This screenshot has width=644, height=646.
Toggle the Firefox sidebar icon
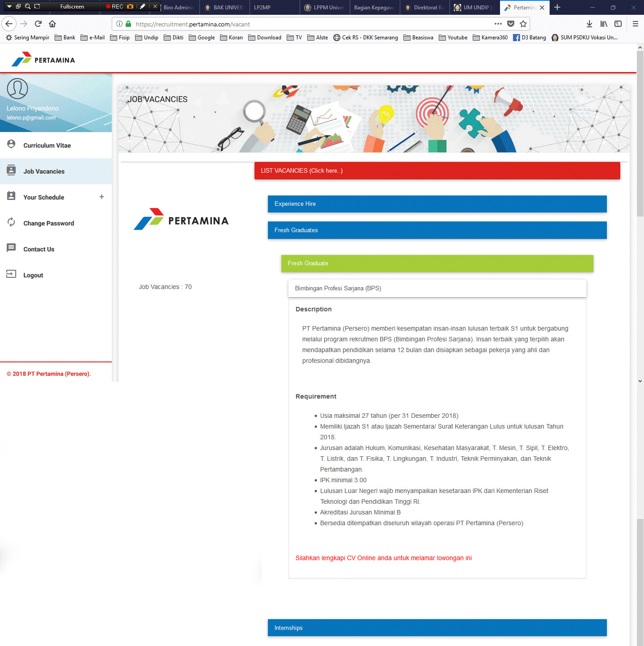coord(618,24)
